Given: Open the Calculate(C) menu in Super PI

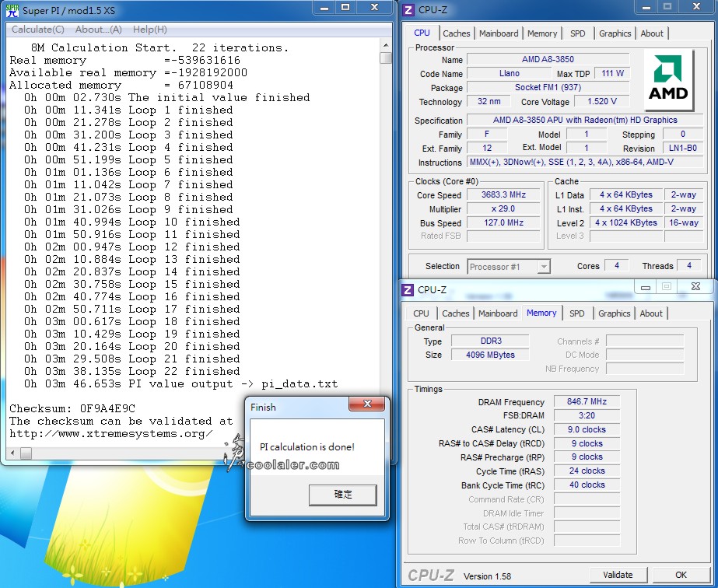Looking at the screenshot, I should 37,30.
